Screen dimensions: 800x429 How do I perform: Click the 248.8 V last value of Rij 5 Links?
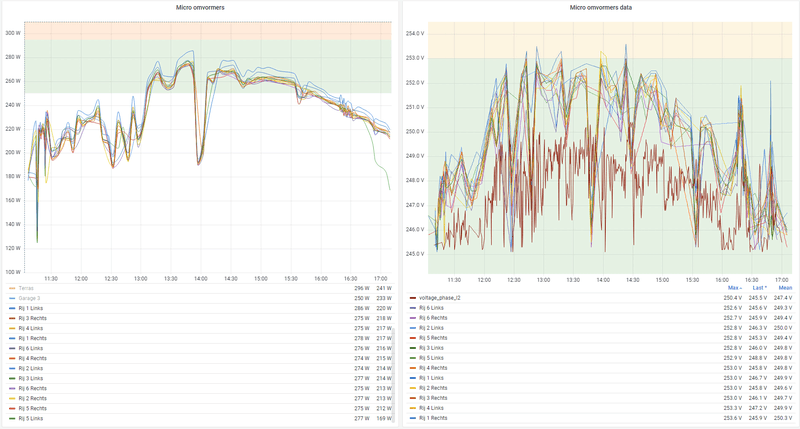point(758,358)
